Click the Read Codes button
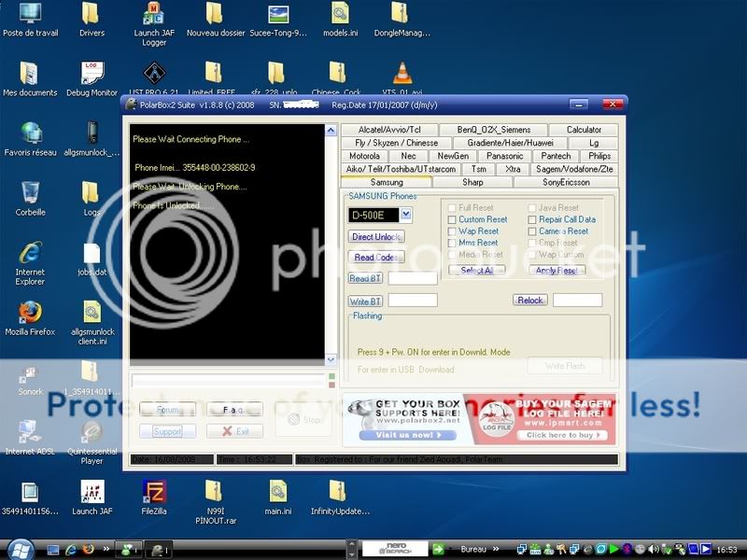The height and width of the screenshot is (560, 747). pyautogui.click(x=376, y=258)
